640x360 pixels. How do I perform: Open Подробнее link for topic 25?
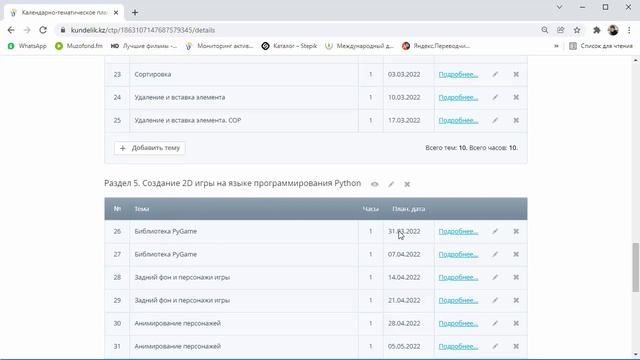tap(458, 120)
